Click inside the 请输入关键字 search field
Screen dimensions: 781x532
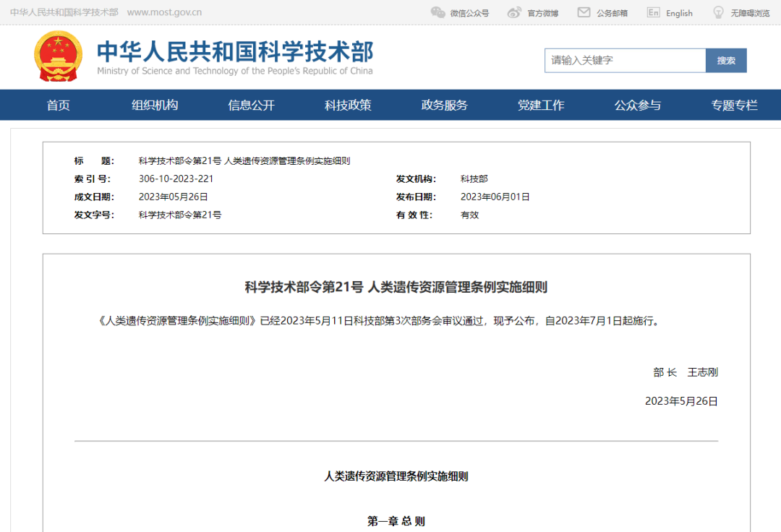[x=625, y=61]
